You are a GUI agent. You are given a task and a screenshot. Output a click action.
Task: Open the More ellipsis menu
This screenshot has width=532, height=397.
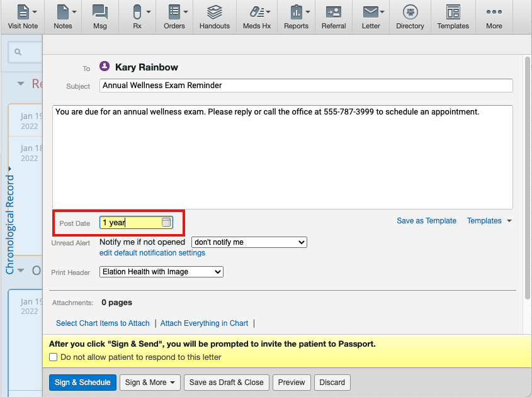pos(494,12)
